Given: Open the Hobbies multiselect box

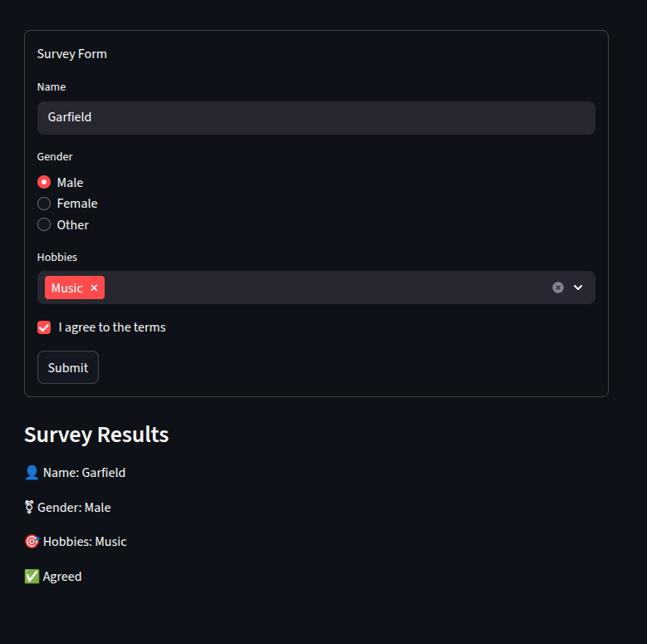Looking at the screenshot, I should (x=316, y=288).
